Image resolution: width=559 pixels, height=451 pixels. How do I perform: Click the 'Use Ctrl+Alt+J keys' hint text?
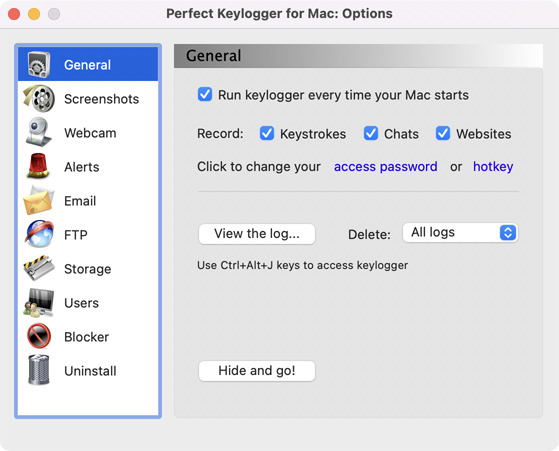point(302,265)
